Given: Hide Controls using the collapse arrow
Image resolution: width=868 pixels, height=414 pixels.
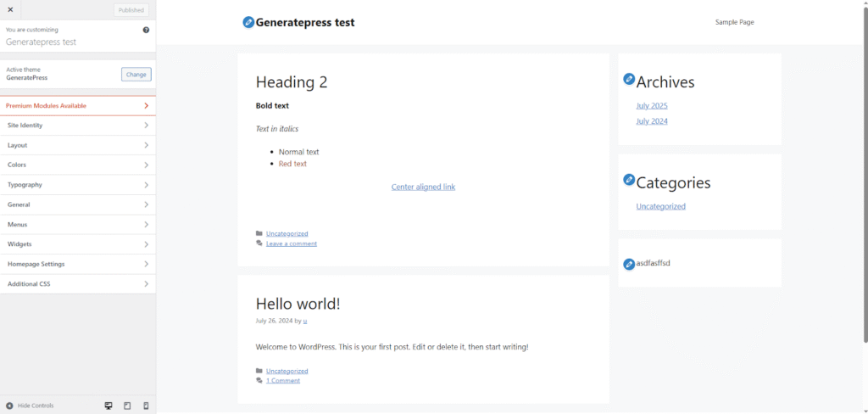Looking at the screenshot, I should point(10,406).
